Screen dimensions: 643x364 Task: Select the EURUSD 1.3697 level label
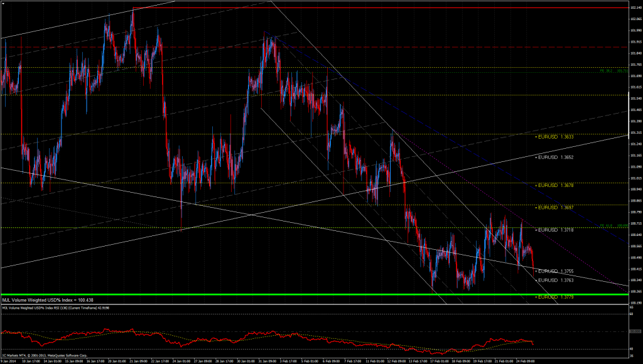pyautogui.click(x=556, y=208)
